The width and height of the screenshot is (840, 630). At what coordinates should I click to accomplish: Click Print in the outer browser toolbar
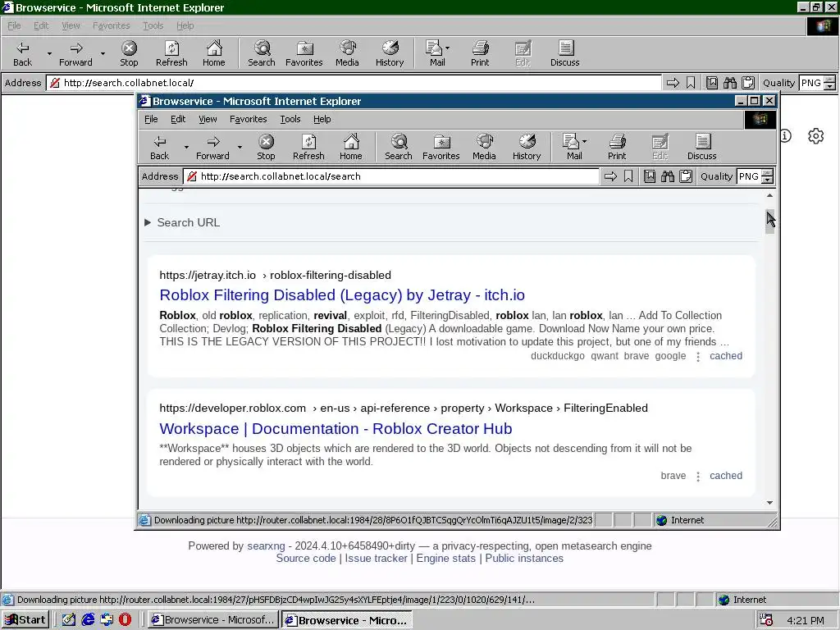[x=480, y=53]
